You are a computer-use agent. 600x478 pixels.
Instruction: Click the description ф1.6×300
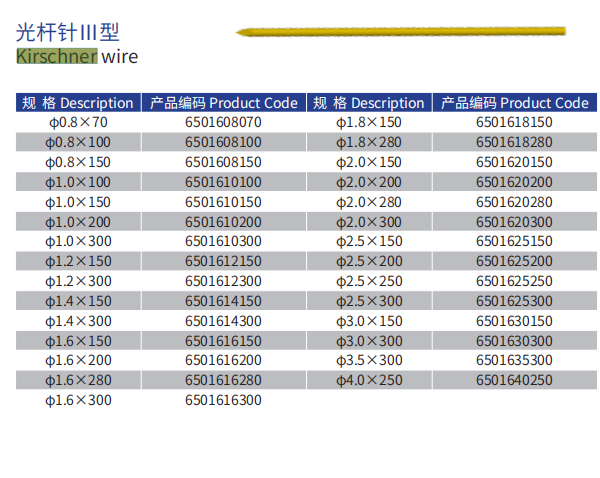78,400
